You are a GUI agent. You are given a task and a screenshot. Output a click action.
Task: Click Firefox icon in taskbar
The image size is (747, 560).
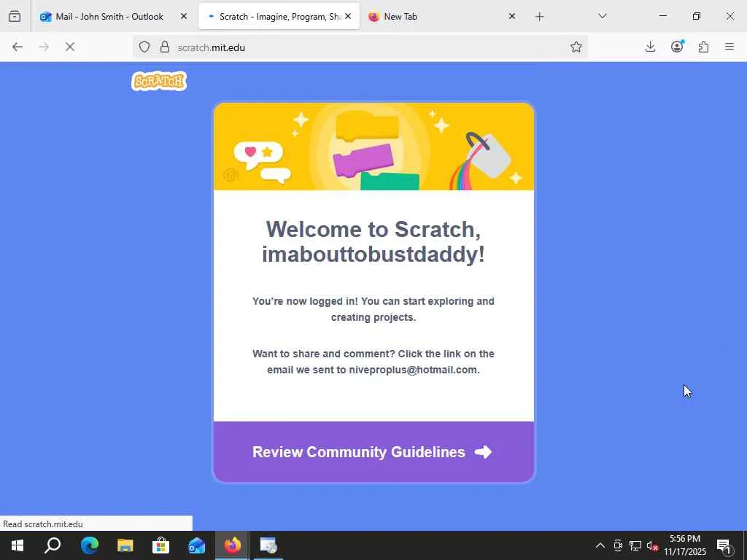(233, 545)
